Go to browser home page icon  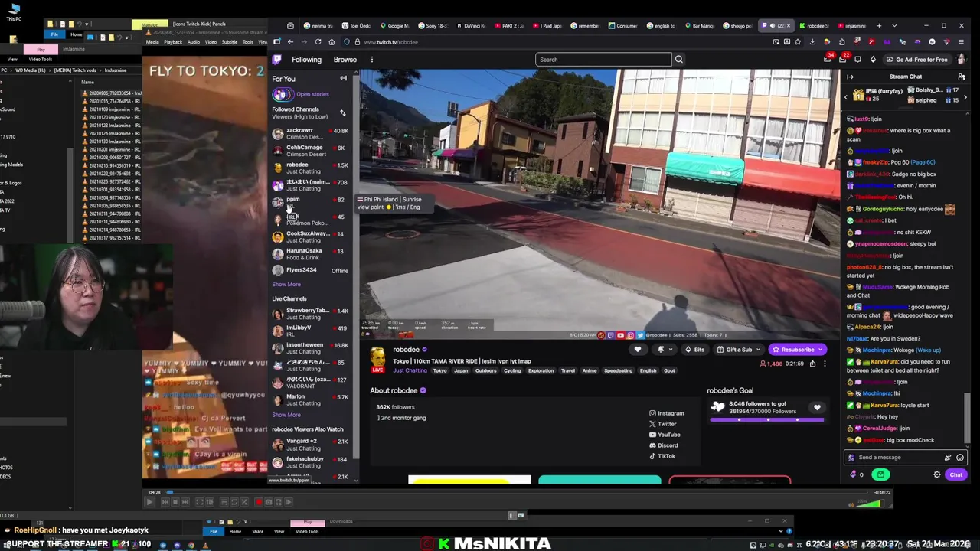(x=332, y=42)
